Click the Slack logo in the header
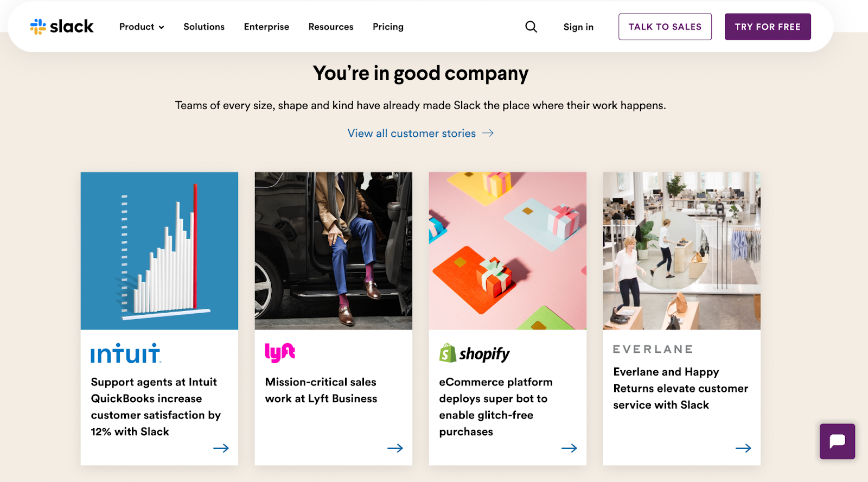Viewport: 868px width, 482px height. [x=62, y=27]
